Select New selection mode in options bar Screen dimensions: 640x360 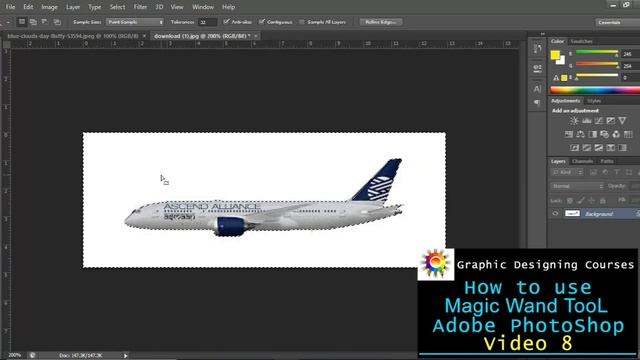pos(22,22)
